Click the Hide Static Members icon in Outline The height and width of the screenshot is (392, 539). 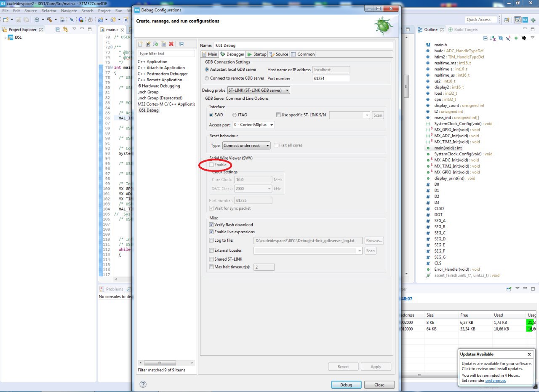pyautogui.click(x=508, y=38)
